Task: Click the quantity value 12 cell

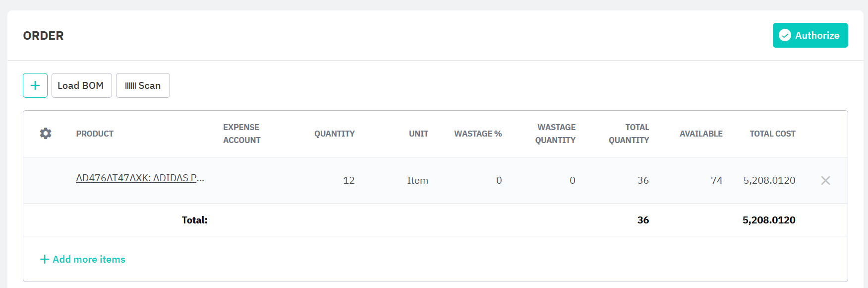Action: 348,180
